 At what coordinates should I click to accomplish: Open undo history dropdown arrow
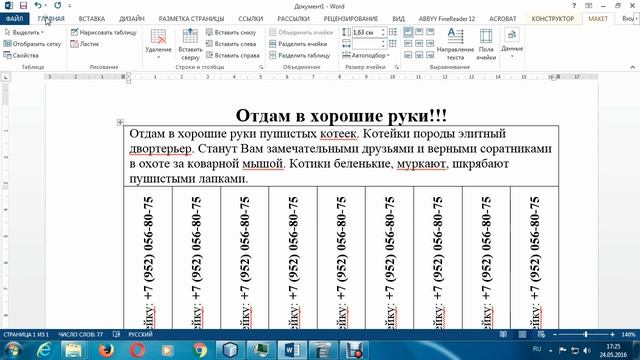click(45, 6)
